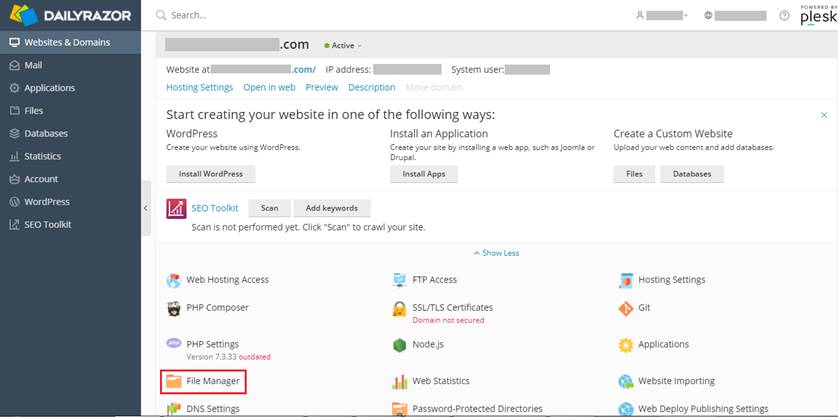This screenshot has width=838, height=417.
Task: Click the Scan button
Action: [x=269, y=208]
